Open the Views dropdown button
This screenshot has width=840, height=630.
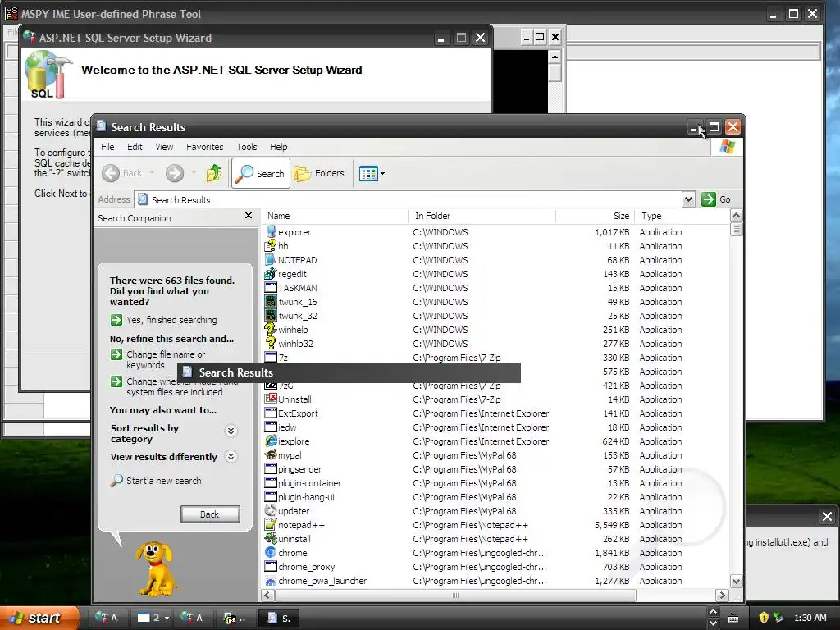372,174
